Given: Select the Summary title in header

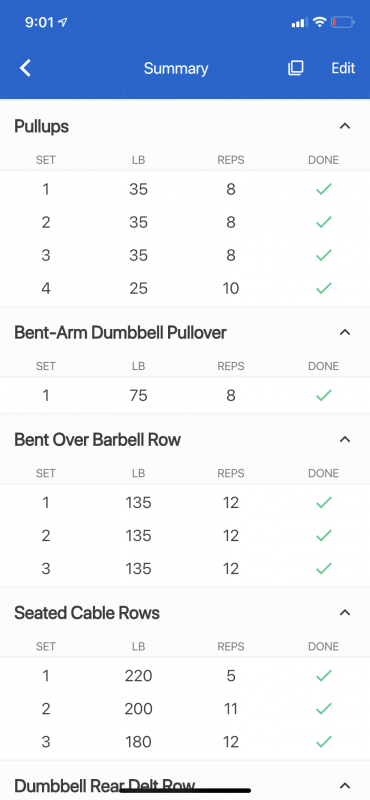Looking at the screenshot, I should 176,68.
